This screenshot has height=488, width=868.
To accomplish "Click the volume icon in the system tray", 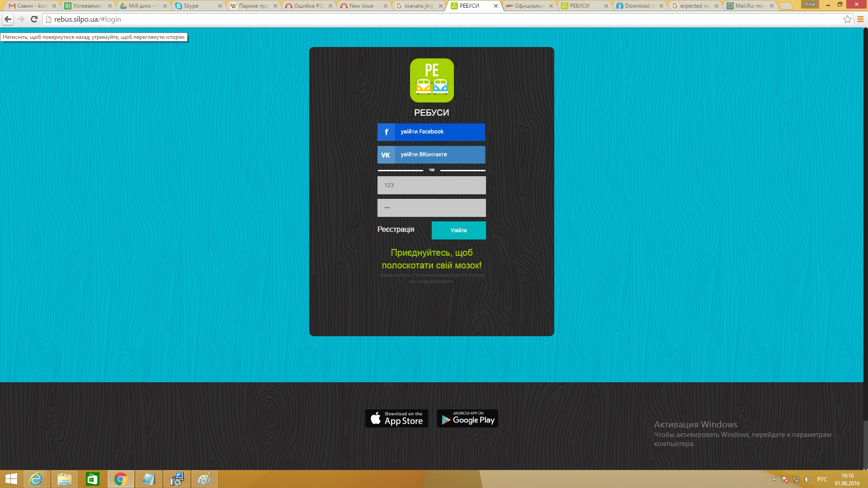I will click(807, 479).
